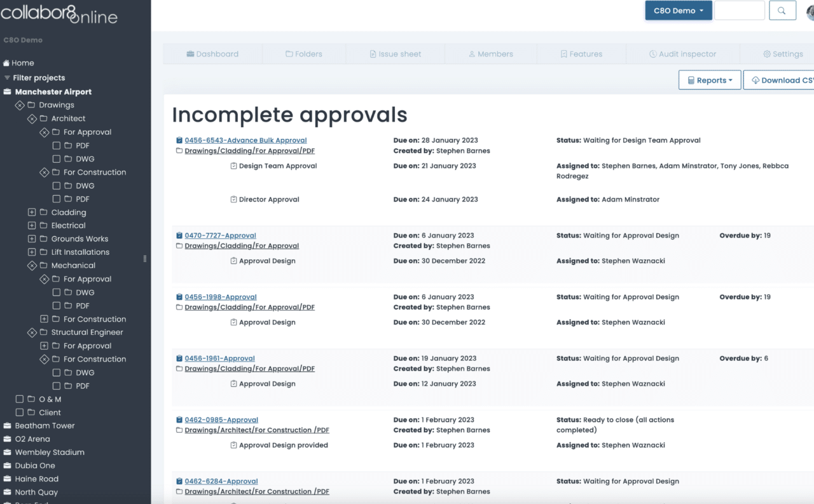814x504 pixels.
Task: Open the 0470-7727-Approval link
Action: (220, 235)
